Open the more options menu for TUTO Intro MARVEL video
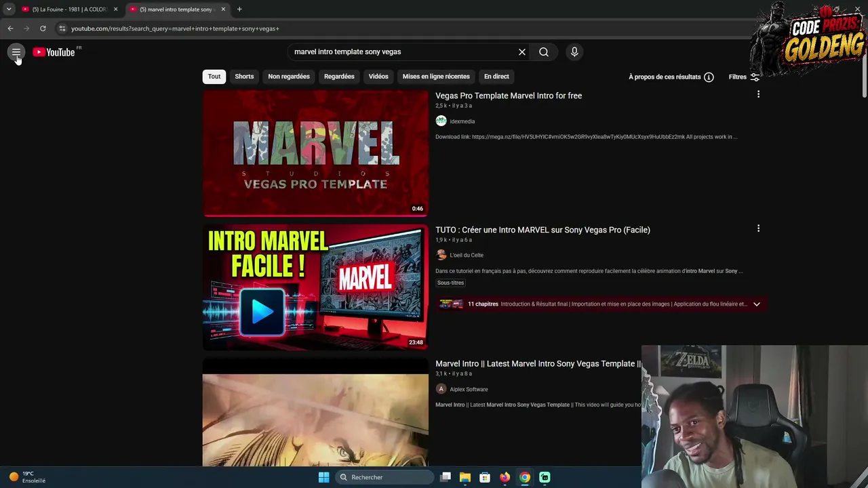 758,229
